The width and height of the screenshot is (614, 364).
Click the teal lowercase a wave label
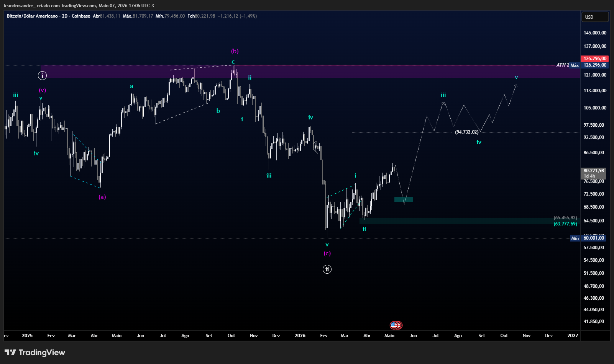pyautogui.click(x=131, y=86)
